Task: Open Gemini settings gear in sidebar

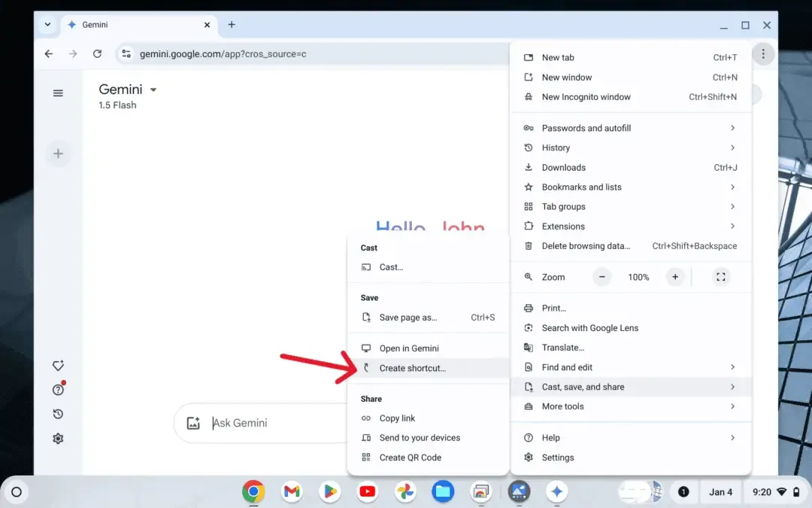Action: click(58, 438)
